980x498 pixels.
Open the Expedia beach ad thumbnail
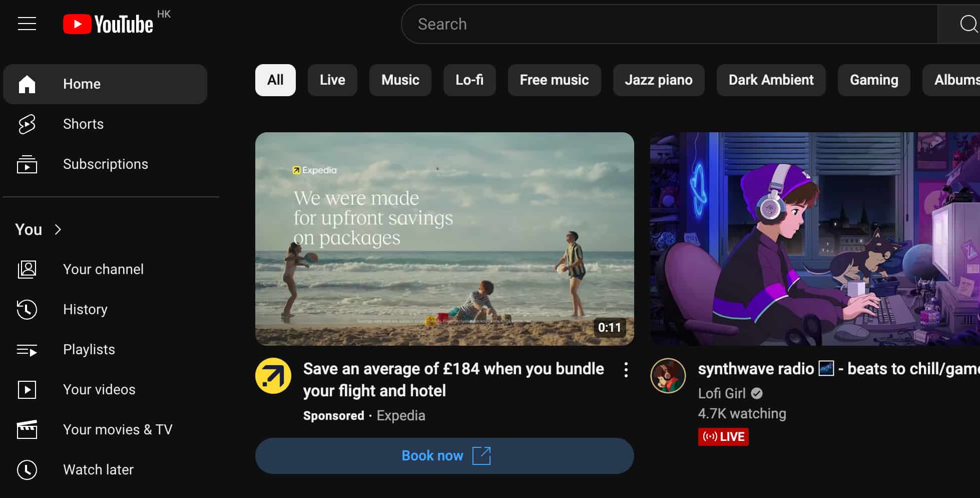coord(444,238)
